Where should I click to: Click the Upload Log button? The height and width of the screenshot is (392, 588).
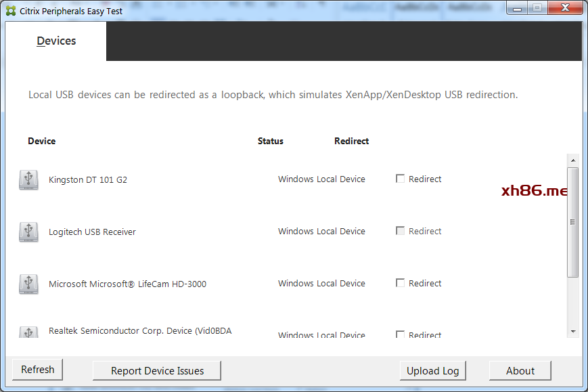coord(433,370)
